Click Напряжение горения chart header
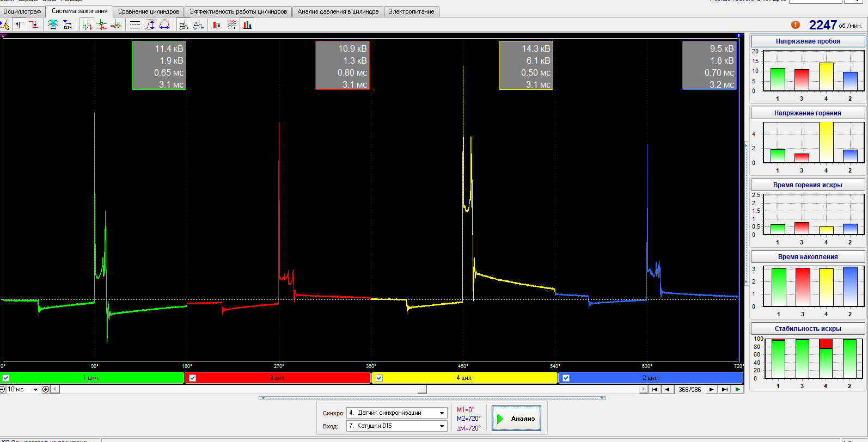The height and width of the screenshot is (442, 868). (808, 113)
